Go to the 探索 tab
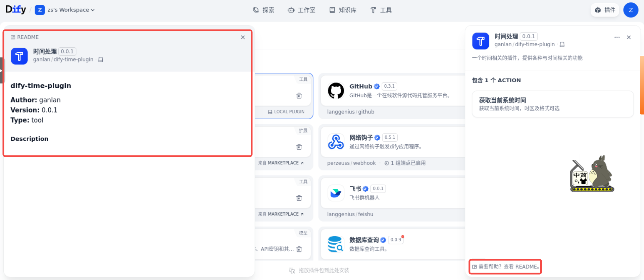644x280 pixels. (263, 10)
